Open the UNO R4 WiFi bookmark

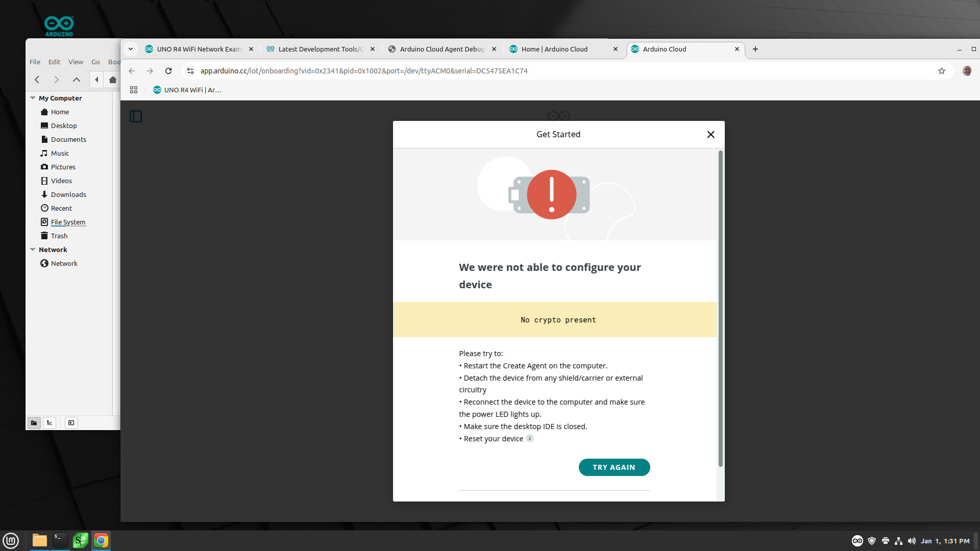point(187,90)
